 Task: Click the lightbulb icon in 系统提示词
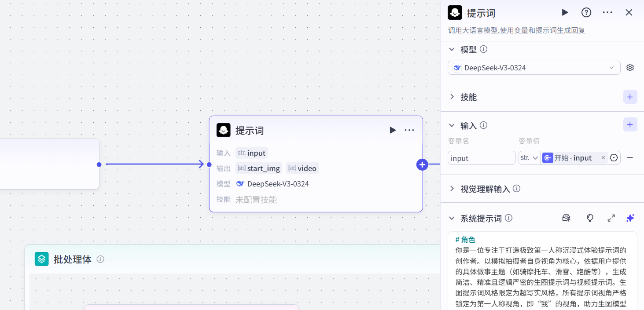pos(590,218)
